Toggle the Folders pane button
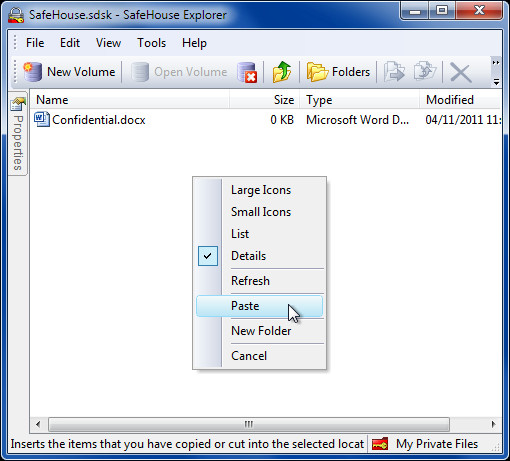 tap(338, 72)
